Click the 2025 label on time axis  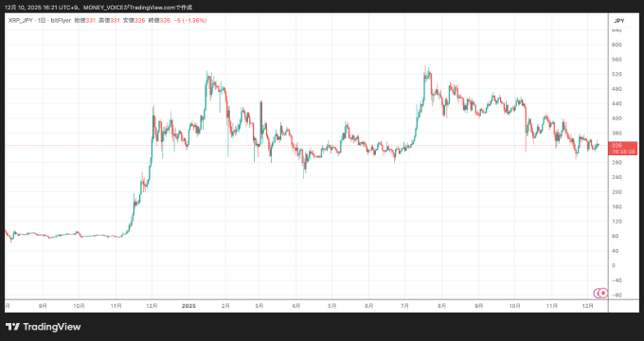(x=188, y=306)
